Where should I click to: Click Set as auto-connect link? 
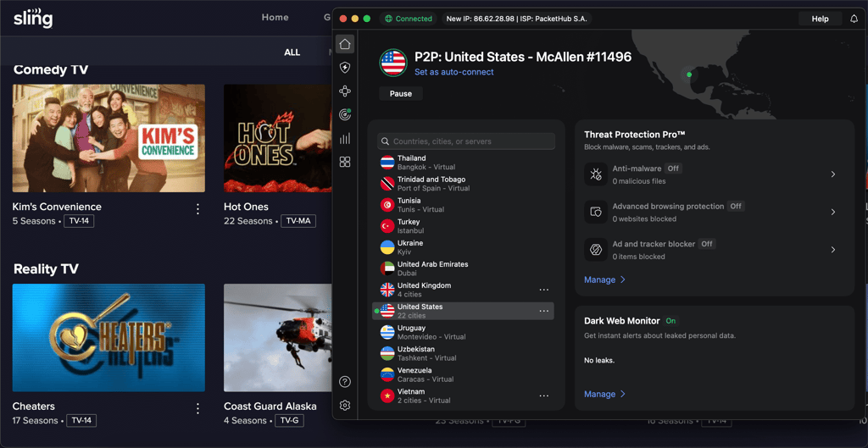(x=454, y=72)
